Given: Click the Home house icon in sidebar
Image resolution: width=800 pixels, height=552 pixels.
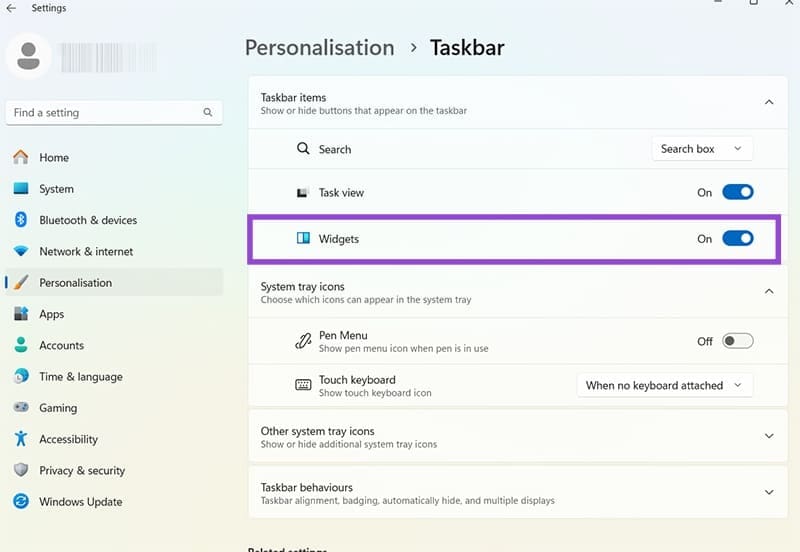Looking at the screenshot, I should tap(21, 157).
